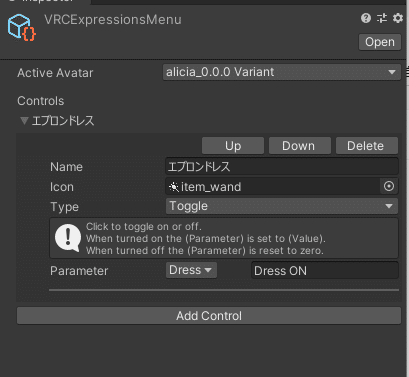Click the VRCExpressionsMenu asset cube icon

pos(21,27)
